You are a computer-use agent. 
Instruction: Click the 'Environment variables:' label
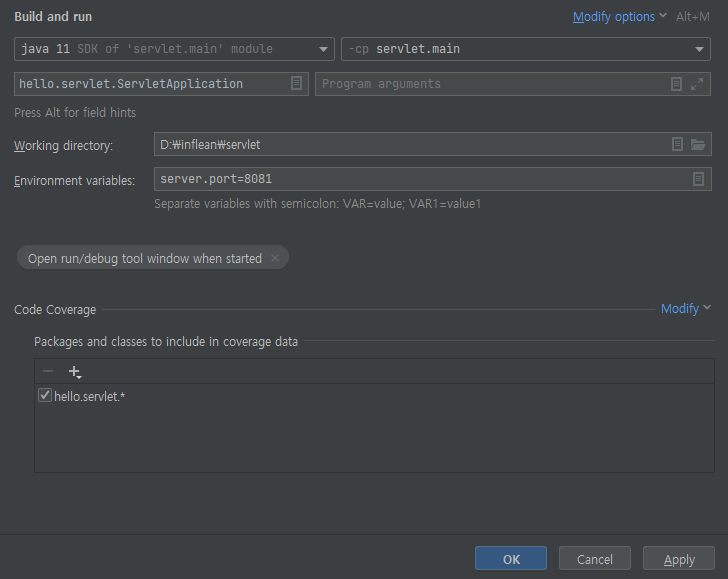click(x=74, y=181)
